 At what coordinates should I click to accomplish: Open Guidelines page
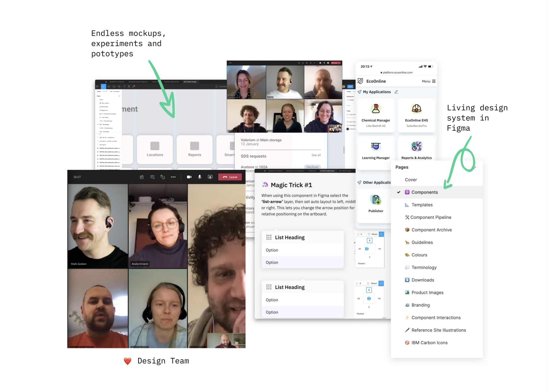tap(437, 243)
